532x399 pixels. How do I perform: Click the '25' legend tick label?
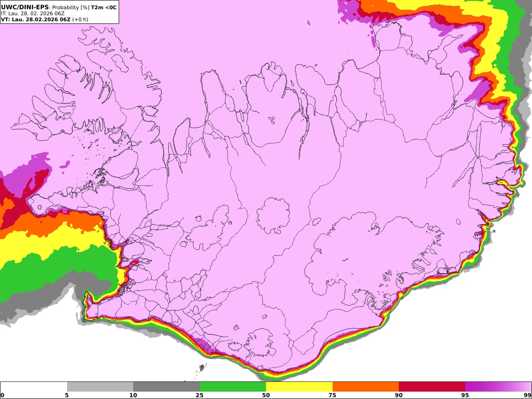click(x=199, y=395)
